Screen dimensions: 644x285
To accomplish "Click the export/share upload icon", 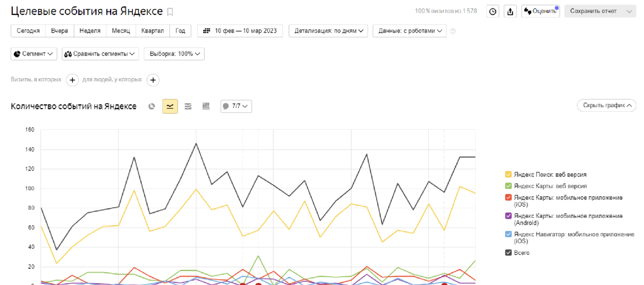I will pyautogui.click(x=510, y=11).
